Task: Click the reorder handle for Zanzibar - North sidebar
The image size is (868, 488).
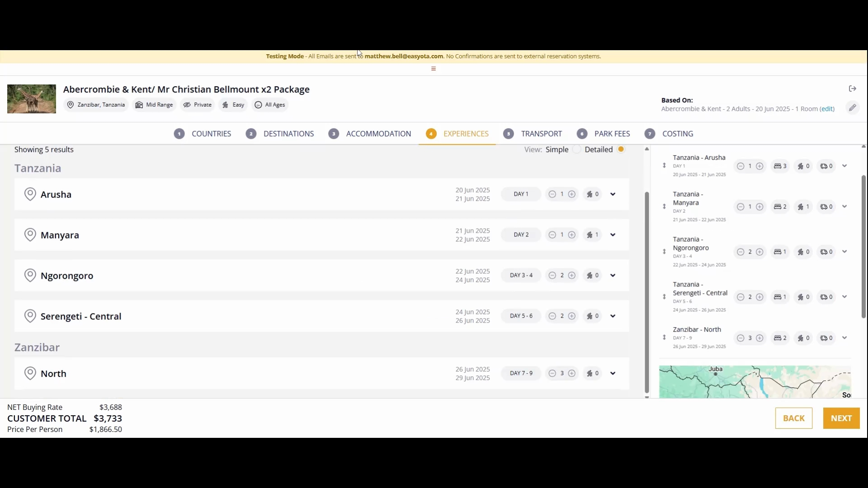Action: 664,338
